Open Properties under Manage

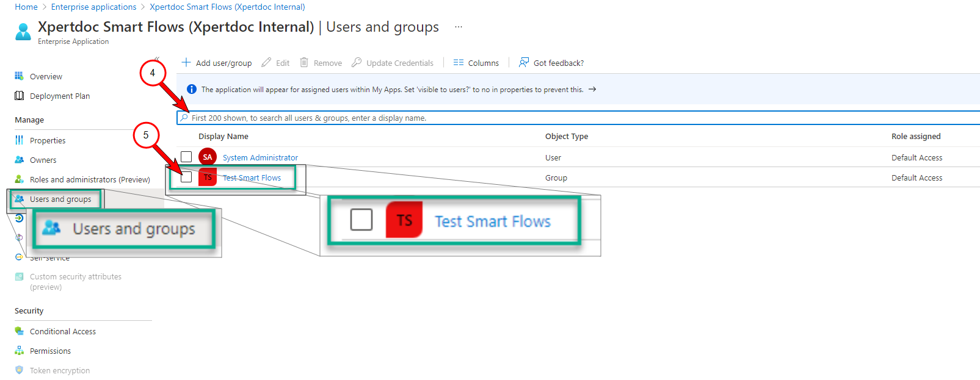point(48,140)
